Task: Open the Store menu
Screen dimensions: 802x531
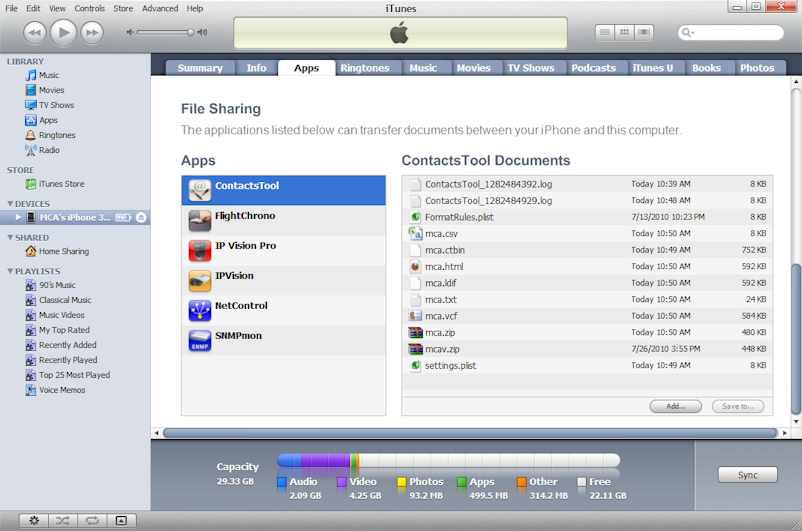Action: point(123,8)
